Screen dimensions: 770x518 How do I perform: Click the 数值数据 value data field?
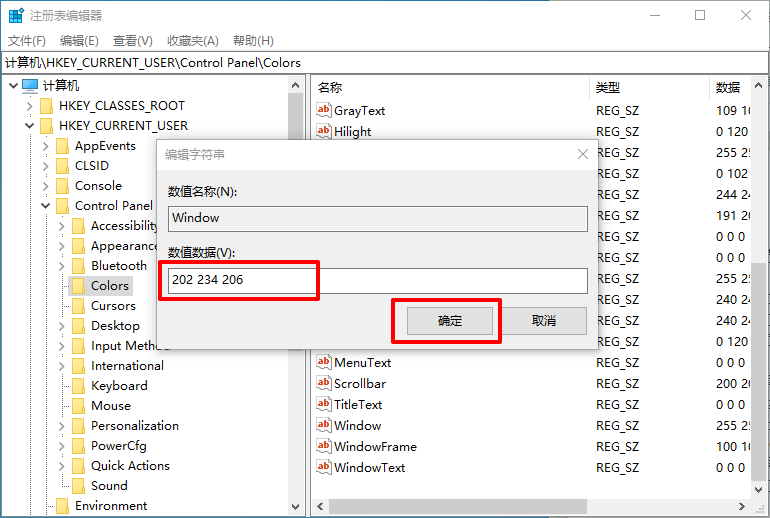tap(378, 280)
